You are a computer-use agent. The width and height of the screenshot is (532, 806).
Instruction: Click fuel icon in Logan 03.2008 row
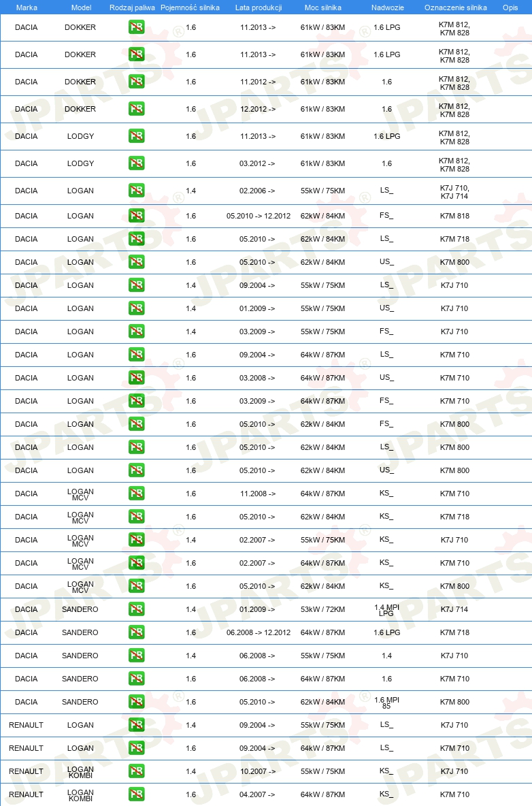137,377
